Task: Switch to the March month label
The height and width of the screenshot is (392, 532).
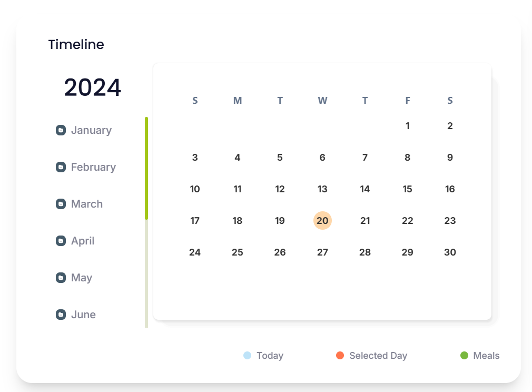Action: 87,204
